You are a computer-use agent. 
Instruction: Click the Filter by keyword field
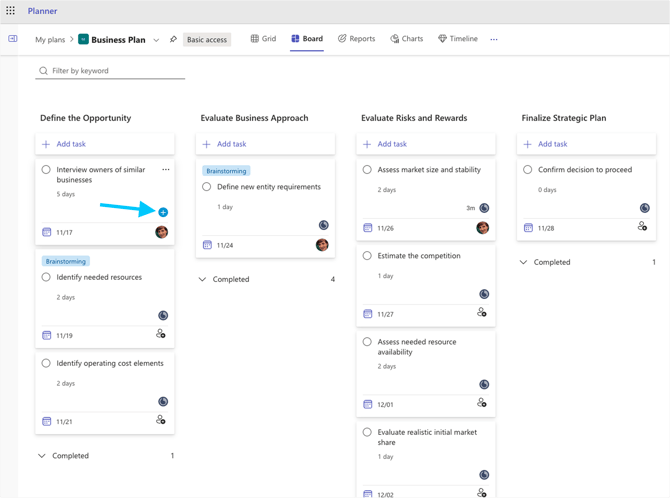[110, 71]
